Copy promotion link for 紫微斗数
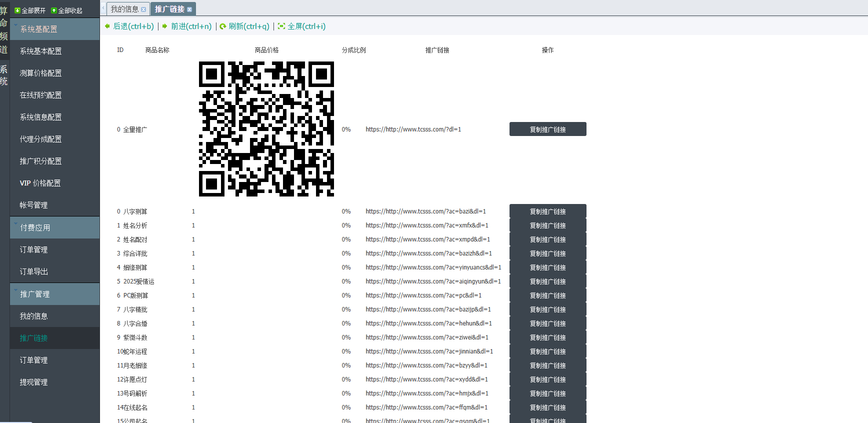The height and width of the screenshot is (423, 868). (x=547, y=337)
